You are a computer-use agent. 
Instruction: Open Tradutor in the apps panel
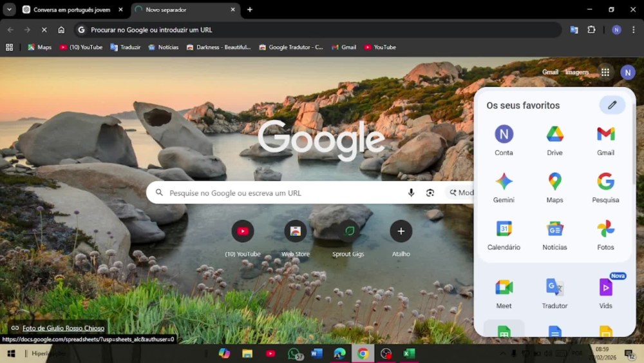[554, 293]
